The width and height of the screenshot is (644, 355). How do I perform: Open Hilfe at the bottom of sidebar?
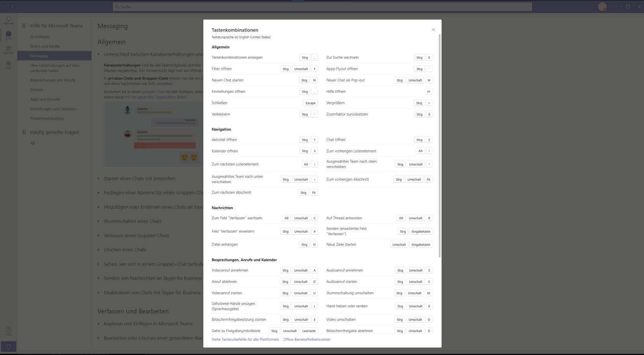click(x=8, y=331)
